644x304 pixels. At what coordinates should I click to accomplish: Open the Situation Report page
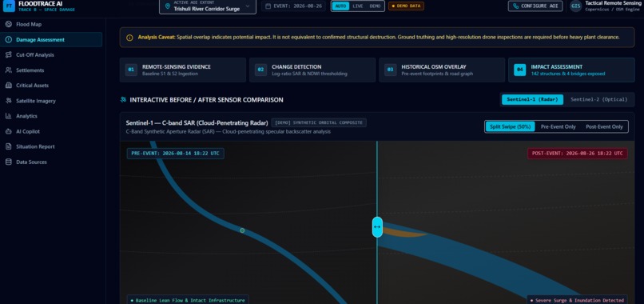click(51, 146)
